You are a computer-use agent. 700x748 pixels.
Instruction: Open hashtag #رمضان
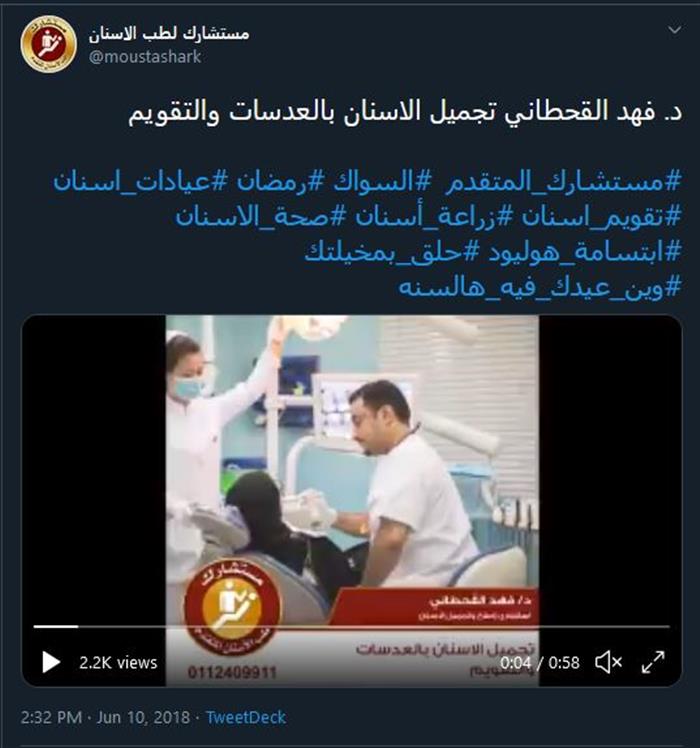coord(280,182)
